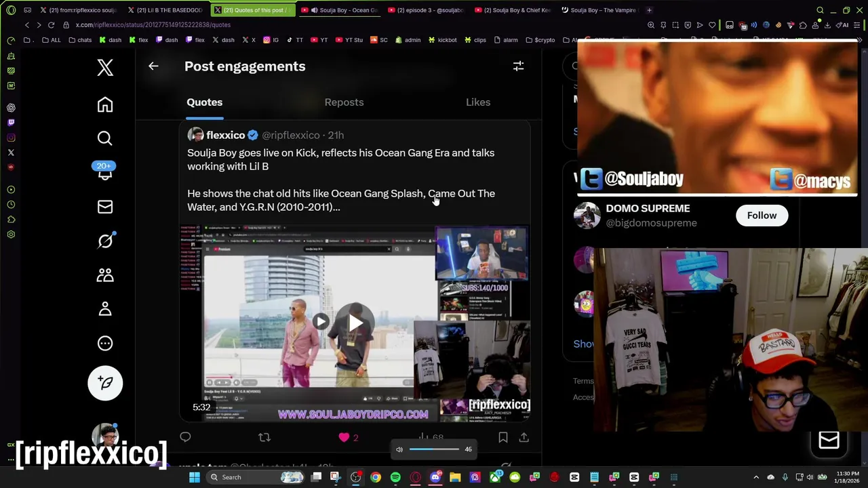Screen dimensions: 868x488
Task: Open the 'chats' bookmark folder
Action: (x=80, y=40)
